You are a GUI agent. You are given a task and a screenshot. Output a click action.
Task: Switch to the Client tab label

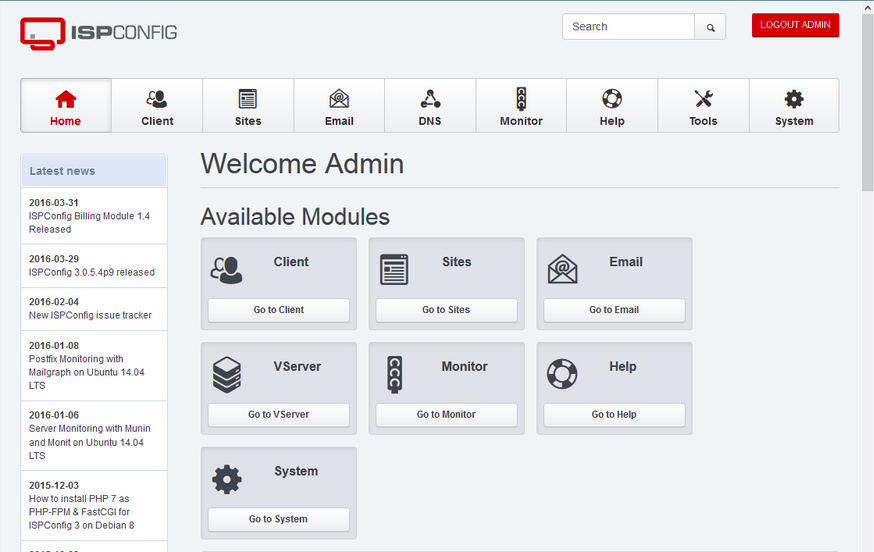(x=157, y=121)
